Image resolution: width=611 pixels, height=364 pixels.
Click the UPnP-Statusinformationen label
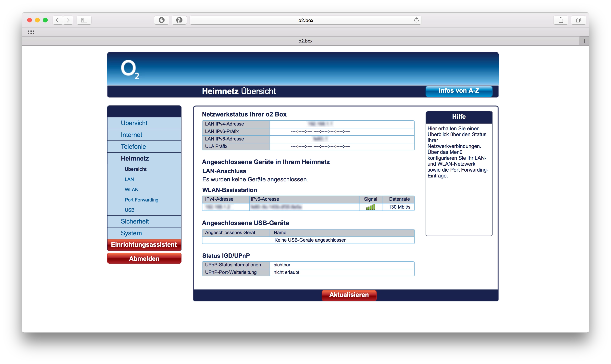(236, 265)
